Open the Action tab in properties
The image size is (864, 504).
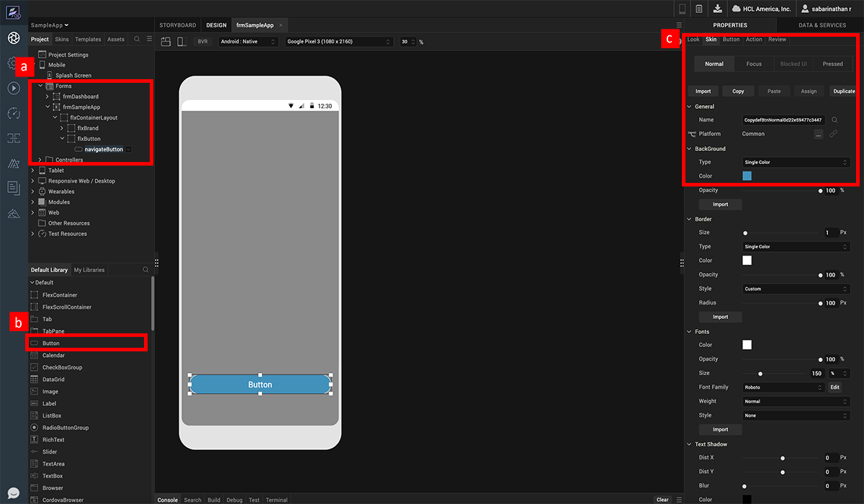pyautogui.click(x=754, y=39)
